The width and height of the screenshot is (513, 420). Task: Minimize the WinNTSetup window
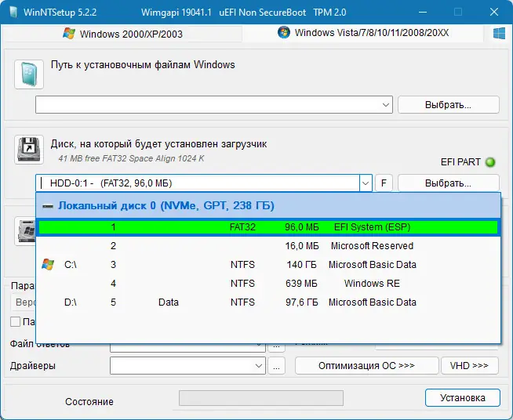point(423,13)
